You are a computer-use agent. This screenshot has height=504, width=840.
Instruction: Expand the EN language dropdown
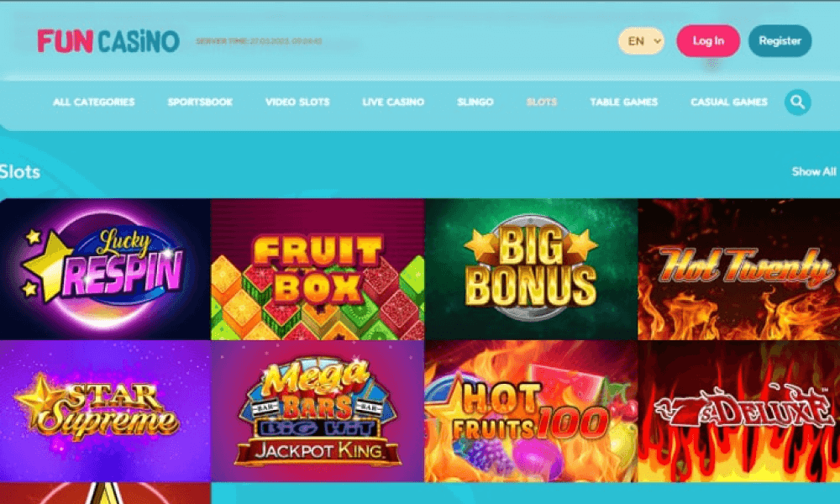[641, 40]
